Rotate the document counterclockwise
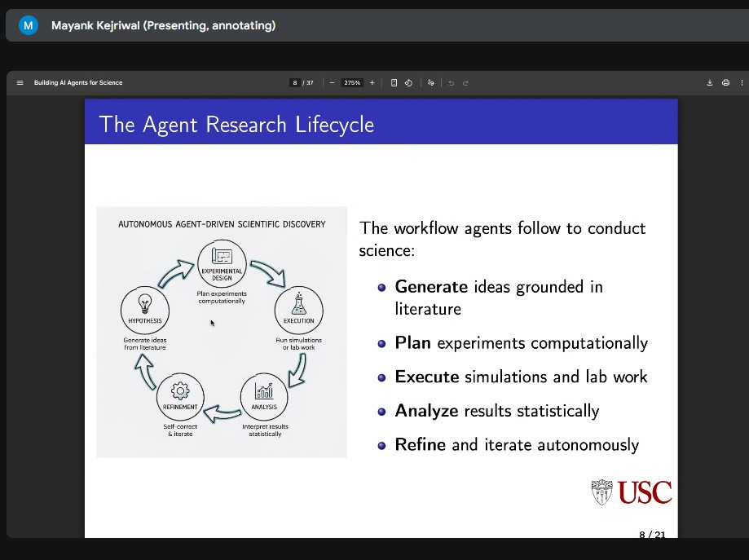Screen dimensions: 749x560 [408, 82]
